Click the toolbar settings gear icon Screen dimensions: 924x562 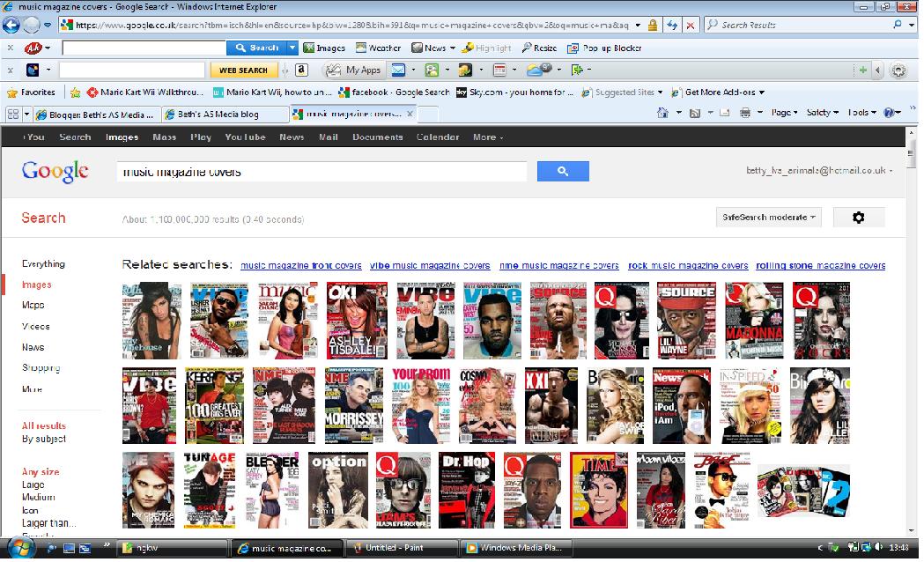(x=898, y=70)
